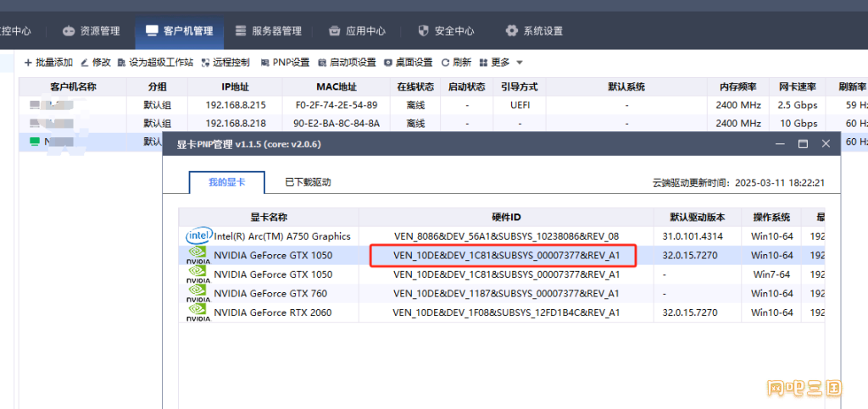The image size is (868, 409).
Task: Click hardware ID containing DEV_1F08
Action: [507, 312]
